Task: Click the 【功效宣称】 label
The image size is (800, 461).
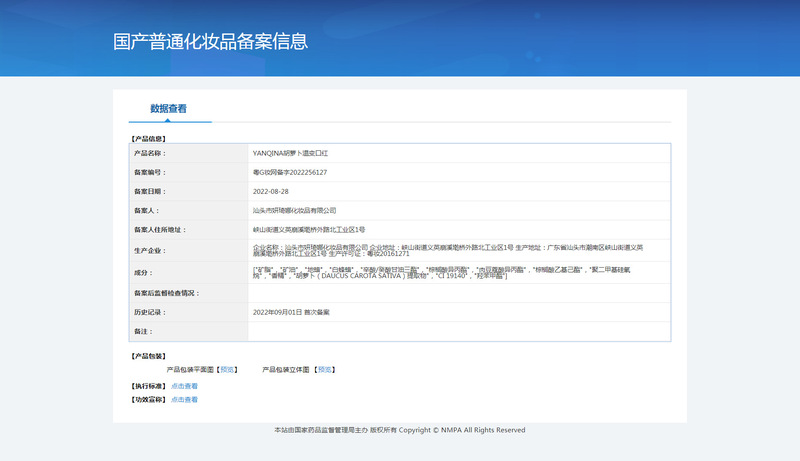Action: [x=148, y=399]
